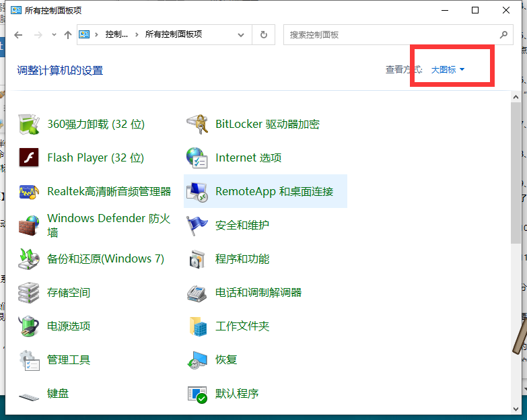Image resolution: width=527 pixels, height=420 pixels.
Task: Open the 备份和还原(Windows 7) link
Action: [106, 258]
